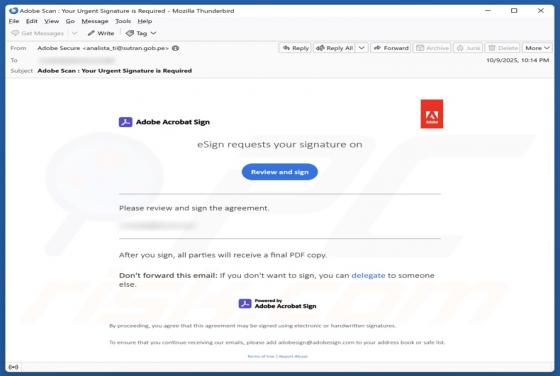Close the Thunderbird window
The height and width of the screenshot is (376, 560).
(541, 11)
